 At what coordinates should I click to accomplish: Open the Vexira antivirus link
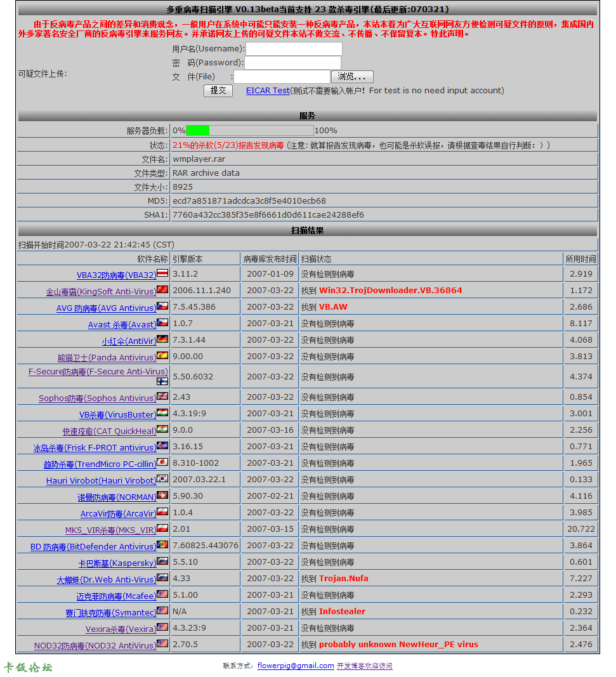[x=121, y=629]
